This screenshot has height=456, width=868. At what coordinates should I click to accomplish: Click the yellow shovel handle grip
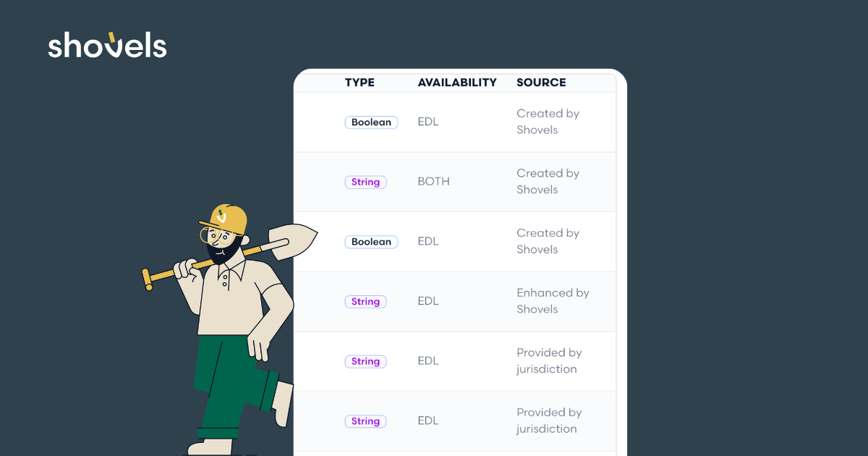pos(148,279)
